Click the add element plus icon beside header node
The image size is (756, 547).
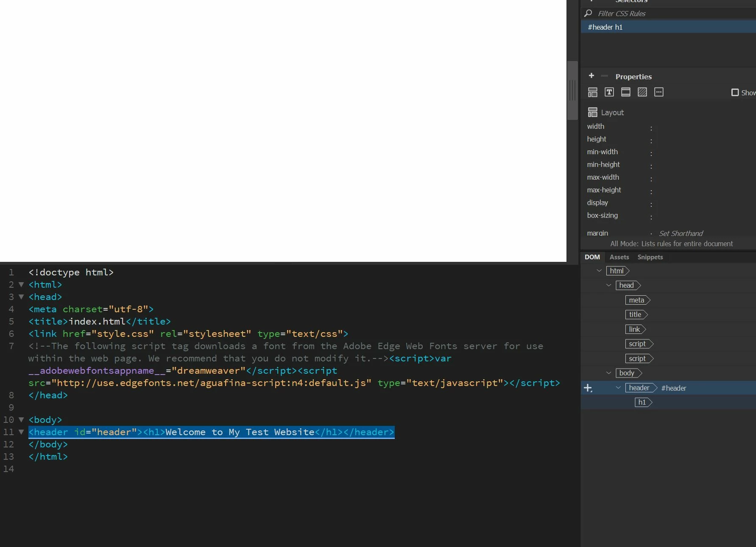pyautogui.click(x=588, y=388)
